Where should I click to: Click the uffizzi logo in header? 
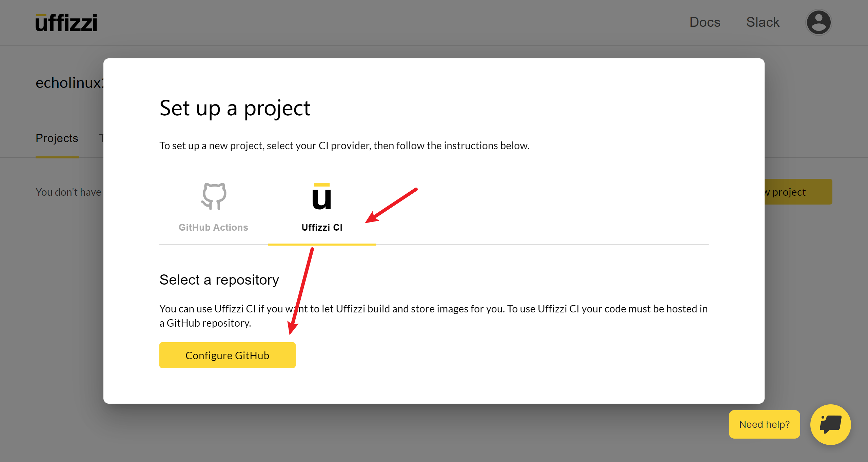66,23
